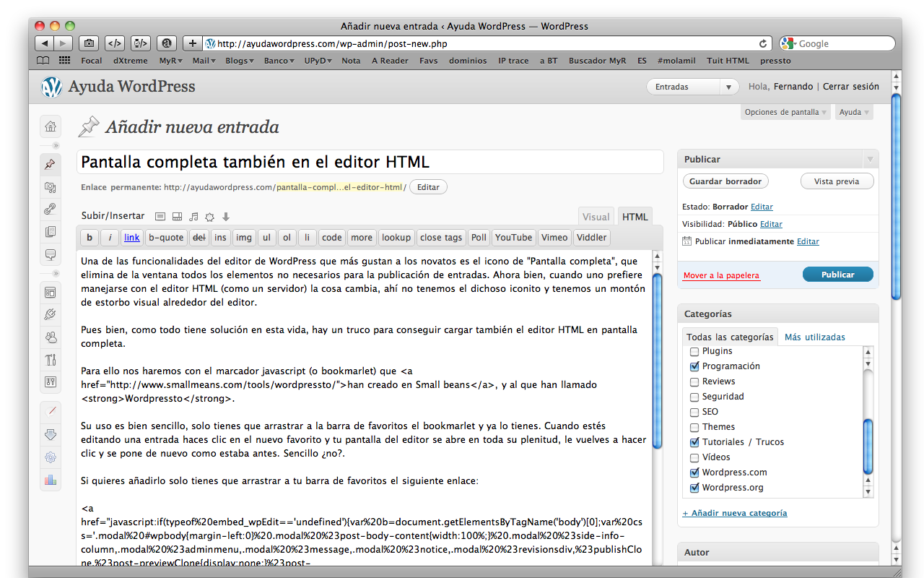Open the Entradas dropdown in header

pyautogui.click(x=692, y=87)
